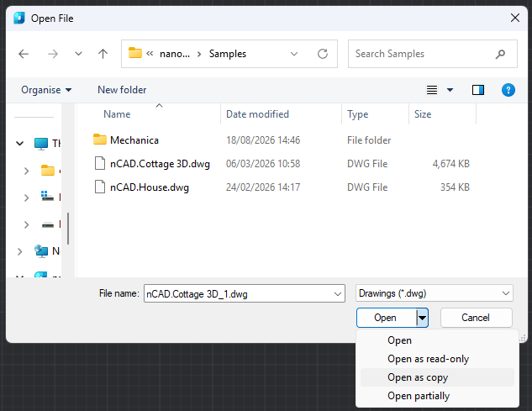Click the Mechanica folder icon
532x411 pixels.
[100, 140]
